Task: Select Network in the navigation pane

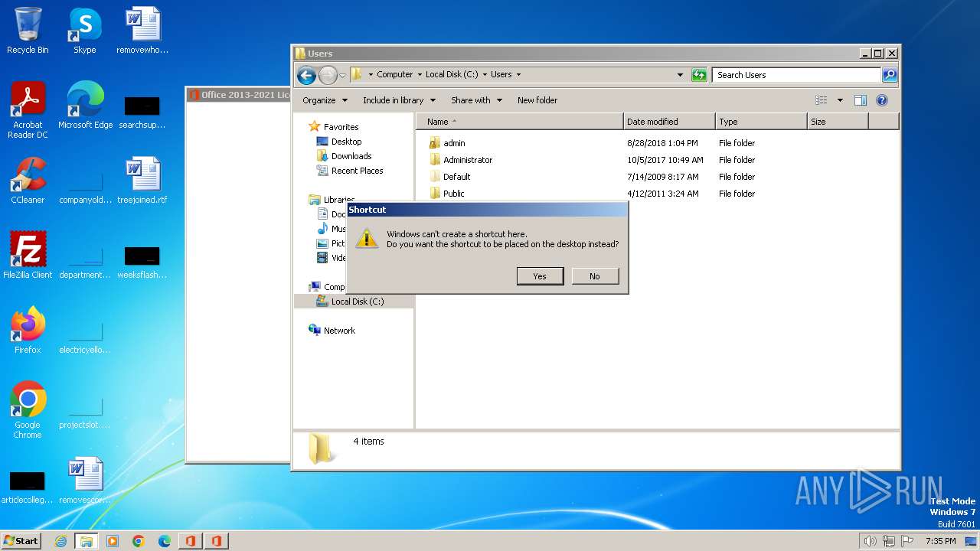Action: coord(339,331)
